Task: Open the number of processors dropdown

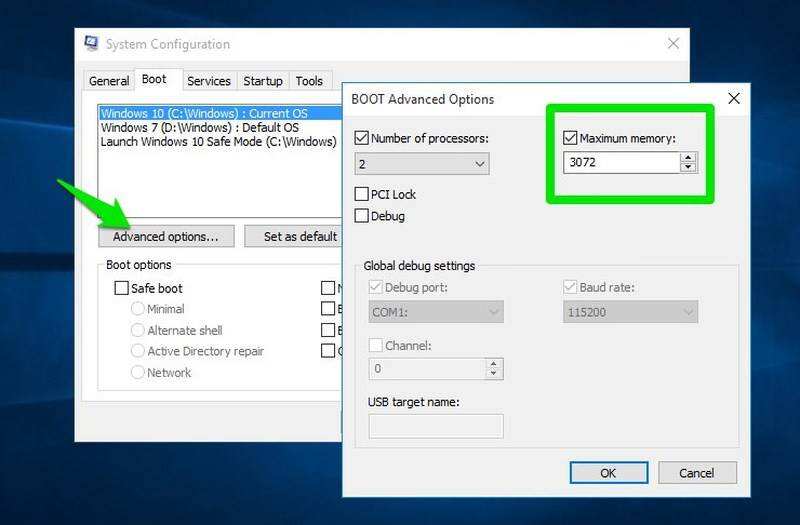Action: [422, 163]
